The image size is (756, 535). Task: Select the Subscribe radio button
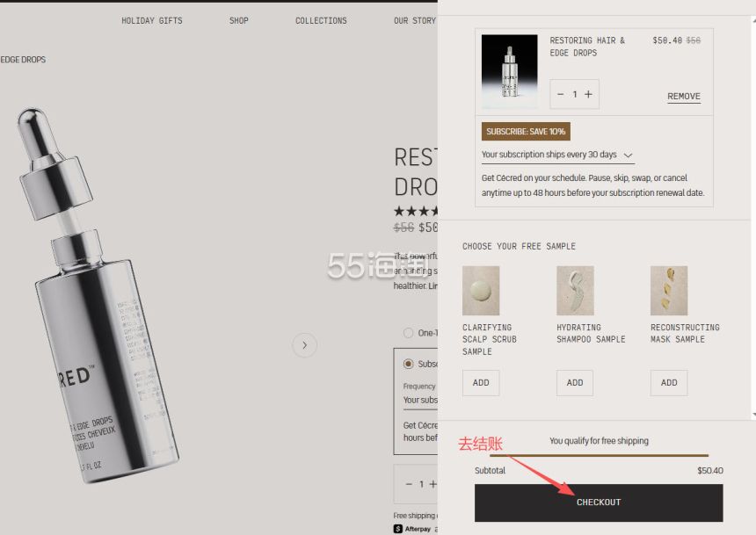(409, 364)
